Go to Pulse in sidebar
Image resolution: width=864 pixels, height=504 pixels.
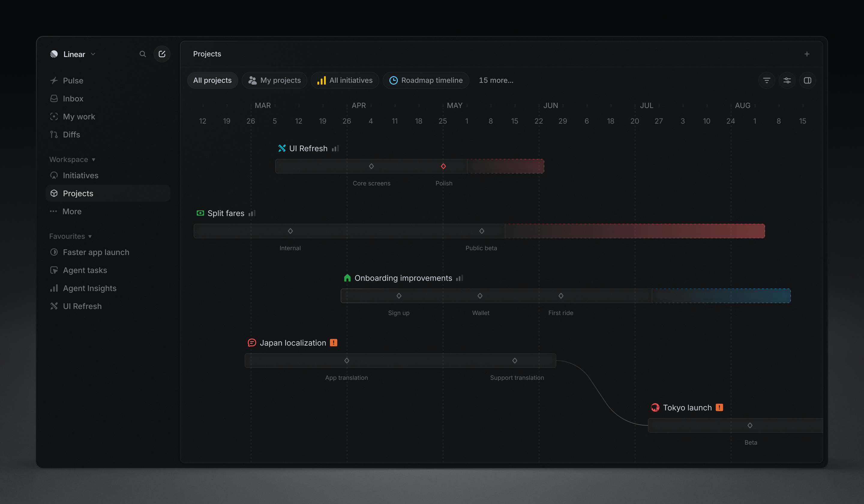(x=108, y=81)
